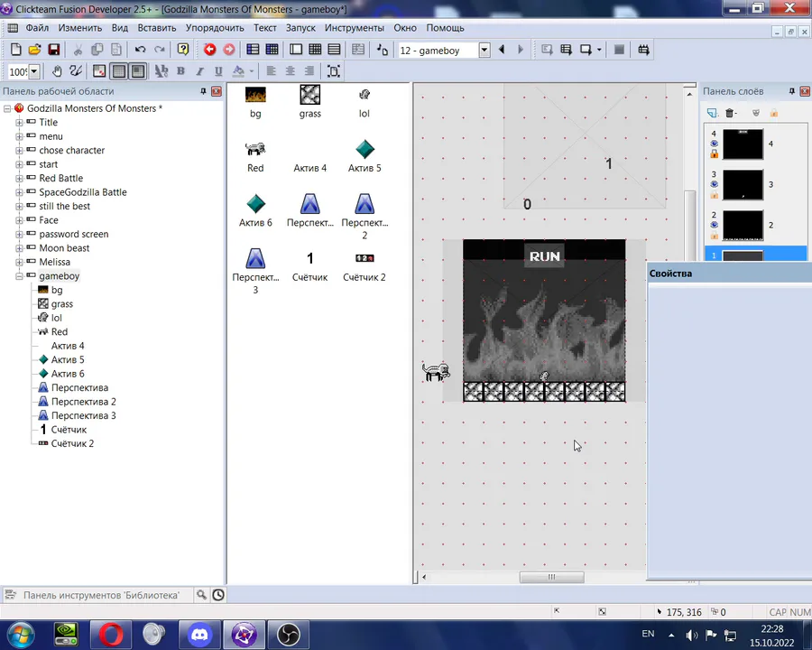Image resolution: width=812 pixels, height=650 pixels.
Task: Open Opera browser from the taskbar
Action: [110, 635]
